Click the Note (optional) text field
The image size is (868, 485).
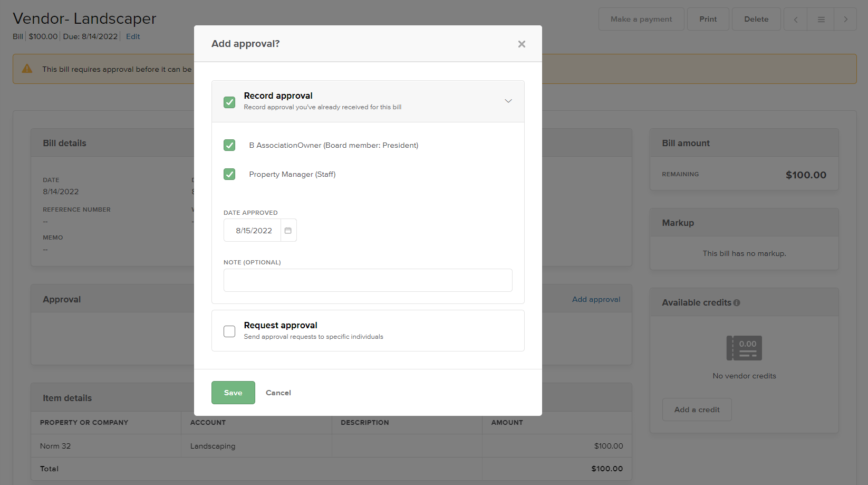pyautogui.click(x=368, y=280)
